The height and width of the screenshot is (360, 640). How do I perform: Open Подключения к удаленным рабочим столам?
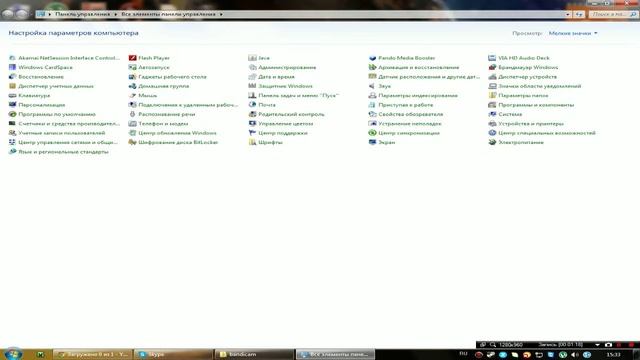tap(188, 105)
